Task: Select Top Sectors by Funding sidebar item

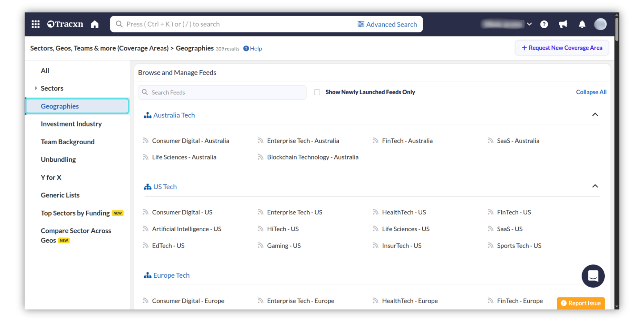Action: click(x=75, y=213)
